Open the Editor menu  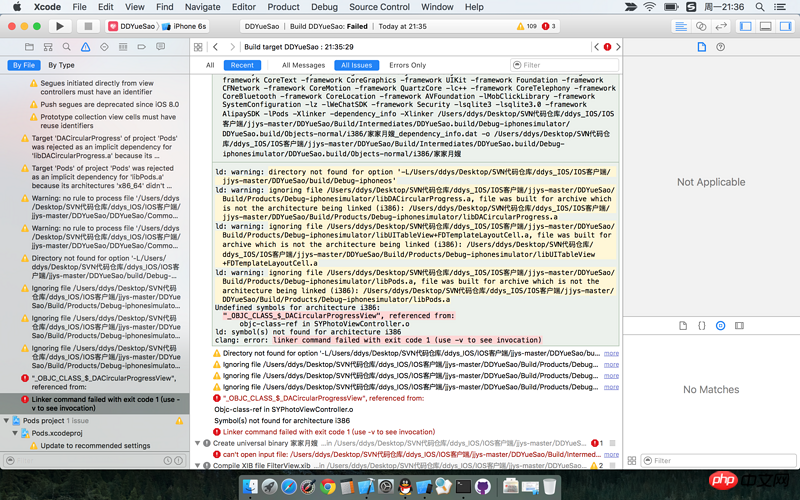point(243,7)
